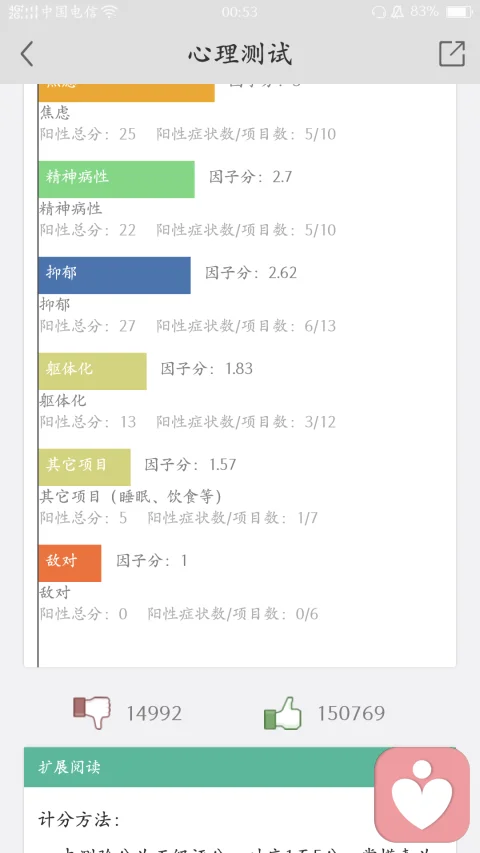Tap the battery icon in status bar

(459, 12)
